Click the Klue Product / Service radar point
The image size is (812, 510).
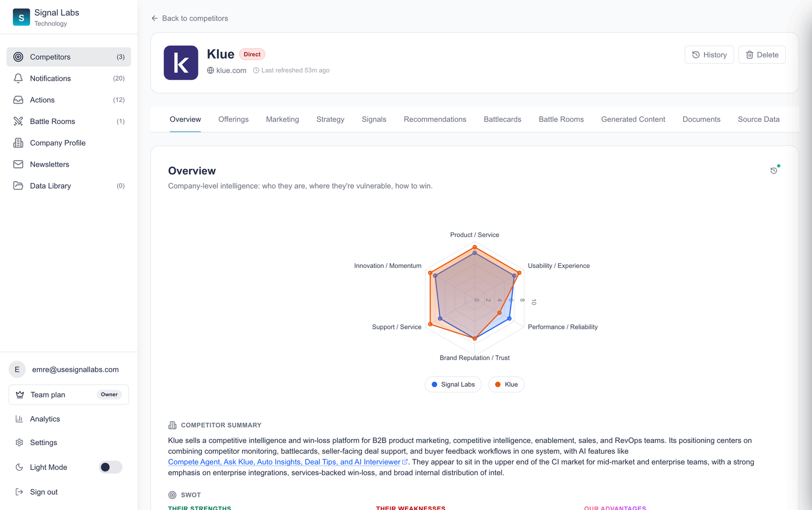click(x=475, y=247)
